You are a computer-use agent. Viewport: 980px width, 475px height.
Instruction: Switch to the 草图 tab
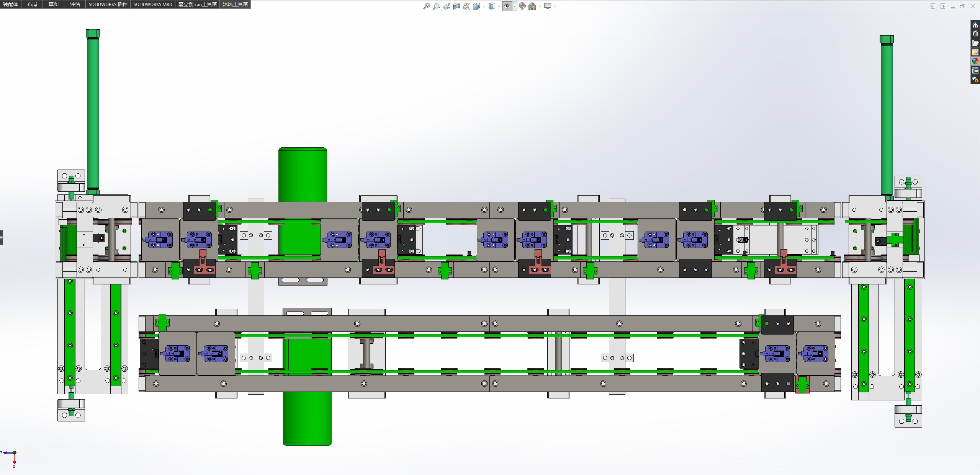[54, 4]
